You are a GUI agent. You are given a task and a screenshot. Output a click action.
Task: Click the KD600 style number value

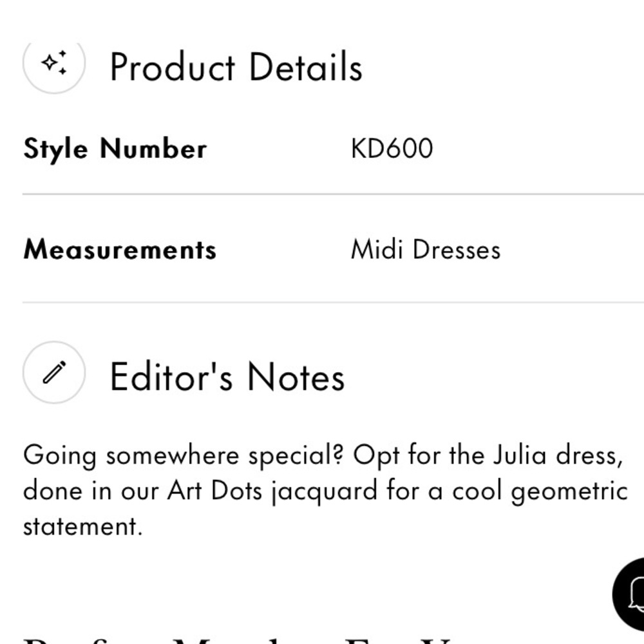392,148
